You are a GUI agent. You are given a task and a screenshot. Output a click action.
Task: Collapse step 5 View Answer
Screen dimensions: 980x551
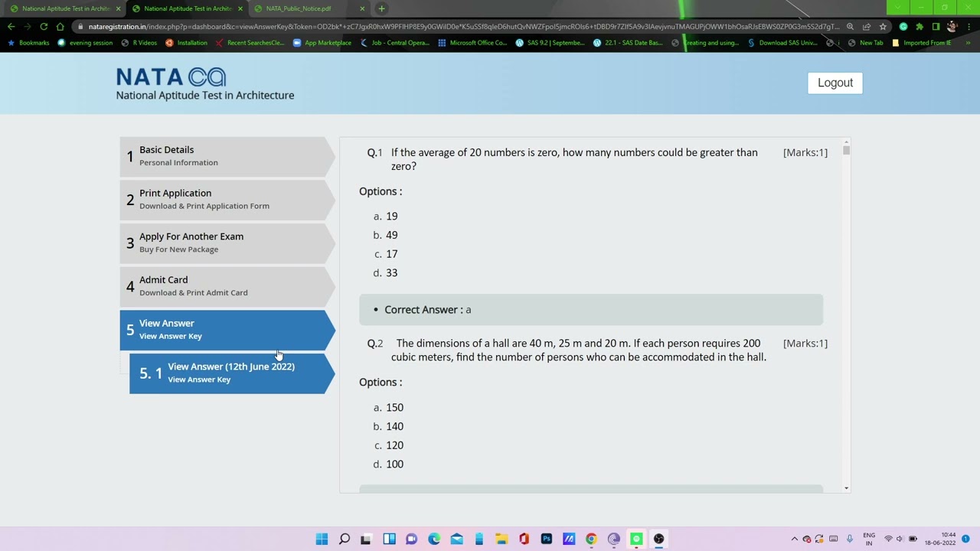coord(227,330)
